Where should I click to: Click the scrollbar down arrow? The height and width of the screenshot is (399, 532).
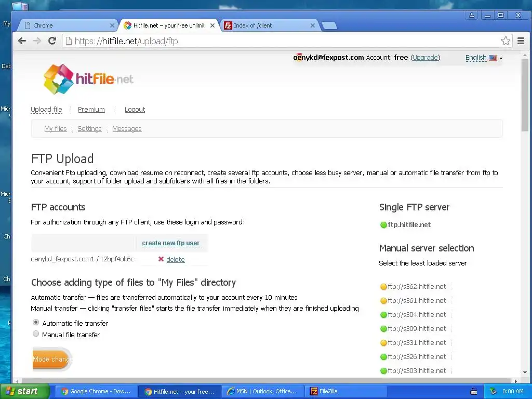point(525,372)
